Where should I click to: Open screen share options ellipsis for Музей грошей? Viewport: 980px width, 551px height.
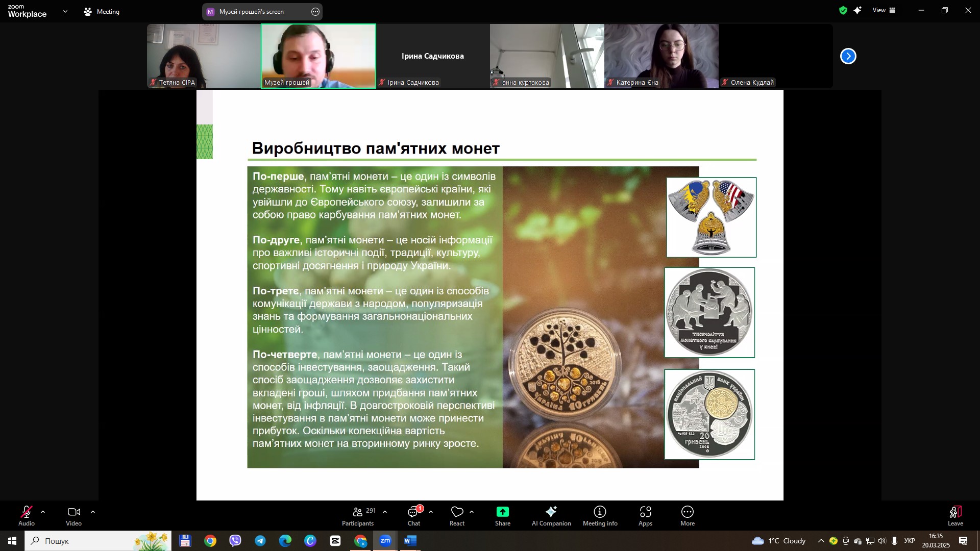tap(315, 12)
